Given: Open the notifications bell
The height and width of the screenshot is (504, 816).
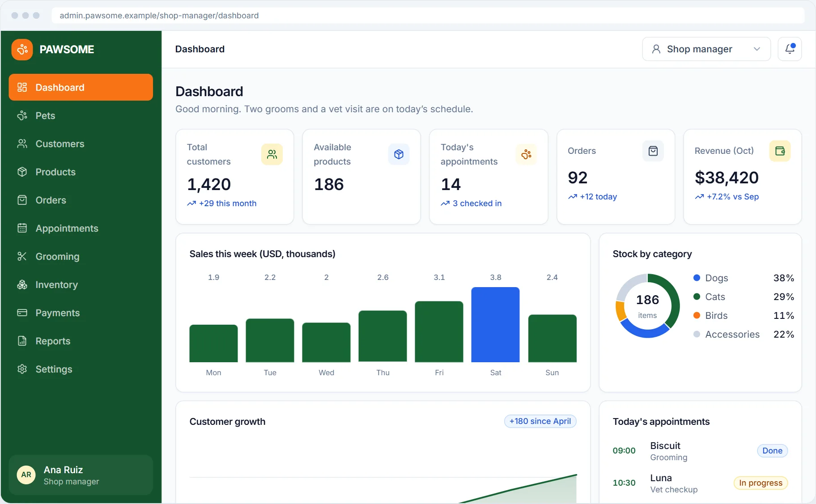Looking at the screenshot, I should (x=790, y=49).
